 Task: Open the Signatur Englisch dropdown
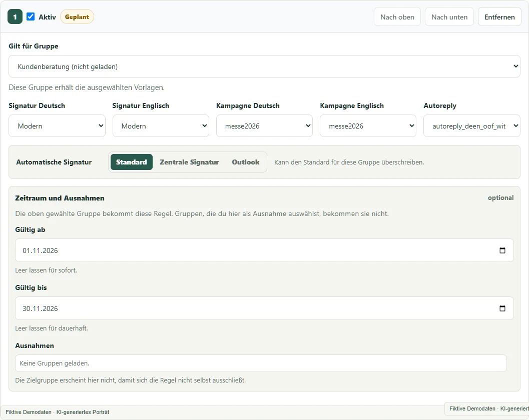(161, 125)
